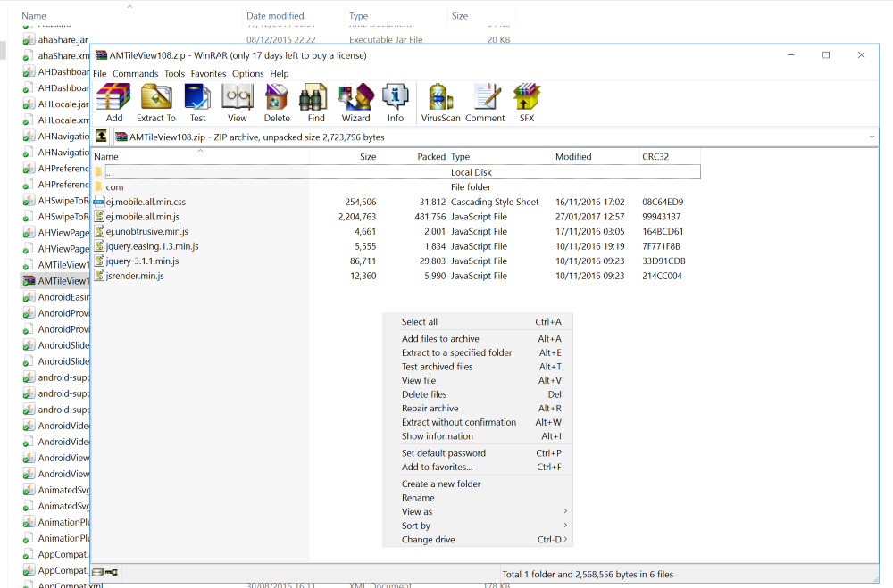Click the ej.mobile.all.min.js file icon
The width and height of the screenshot is (893, 588).
coord(99,216)
